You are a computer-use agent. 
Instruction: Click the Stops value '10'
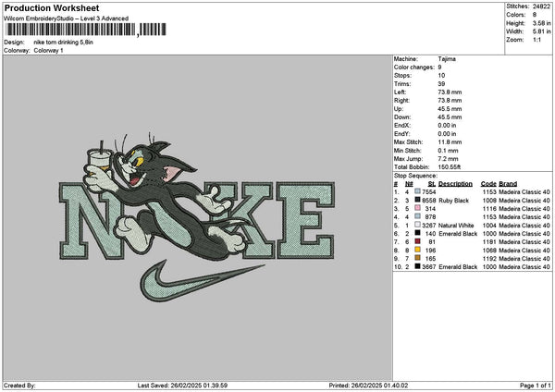441,76
